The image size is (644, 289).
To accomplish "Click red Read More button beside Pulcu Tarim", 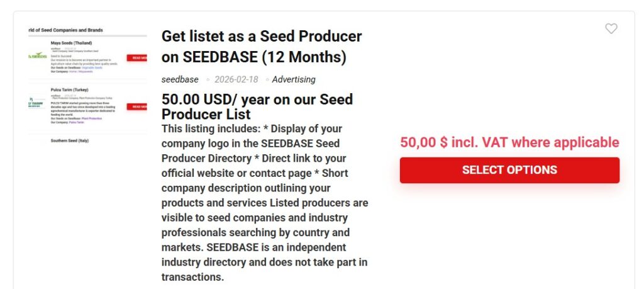I will pyautogui.click(x=137, y=107).
